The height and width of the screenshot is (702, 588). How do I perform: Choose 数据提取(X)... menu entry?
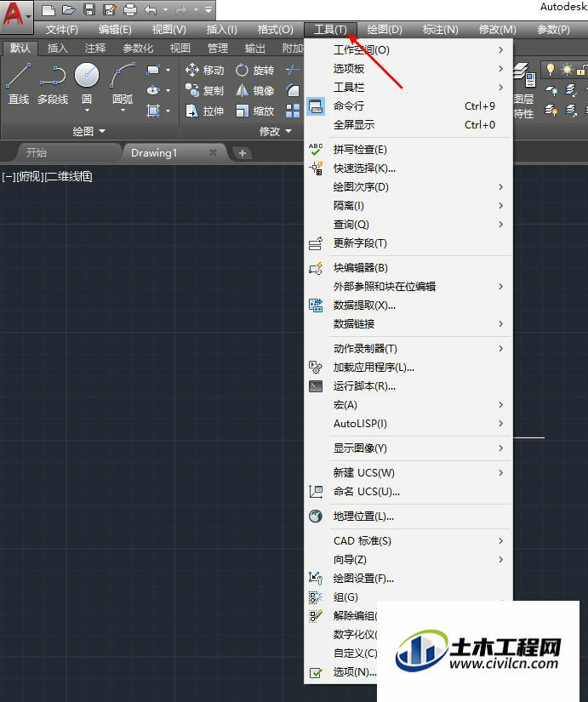click(x=408, y=305)
